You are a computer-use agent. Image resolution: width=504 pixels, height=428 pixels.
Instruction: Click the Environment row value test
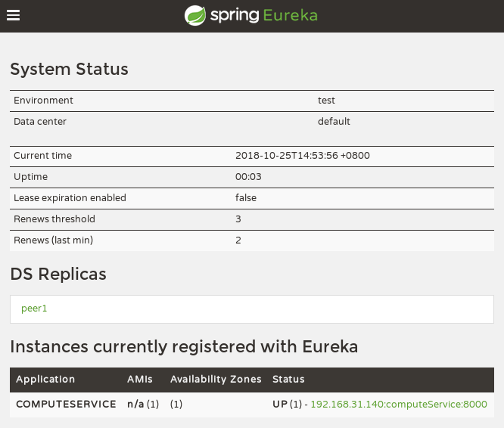coord(326,101)
